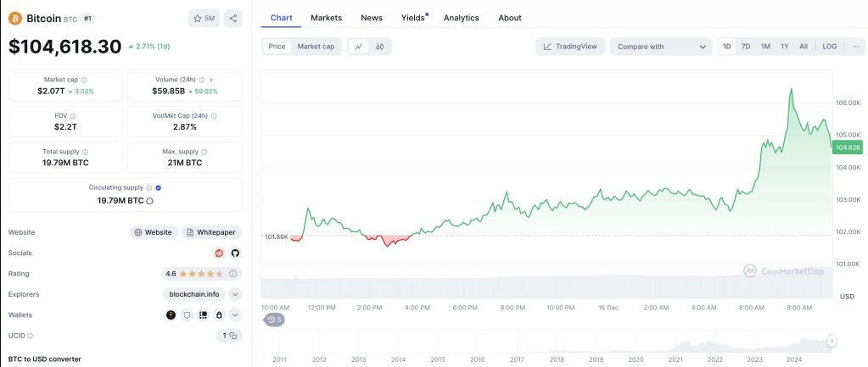Image resolution: width=868 pixels, height=367 pixels.
Task: Toggle LOG scale on chart
Action: [x=830, y=47]
